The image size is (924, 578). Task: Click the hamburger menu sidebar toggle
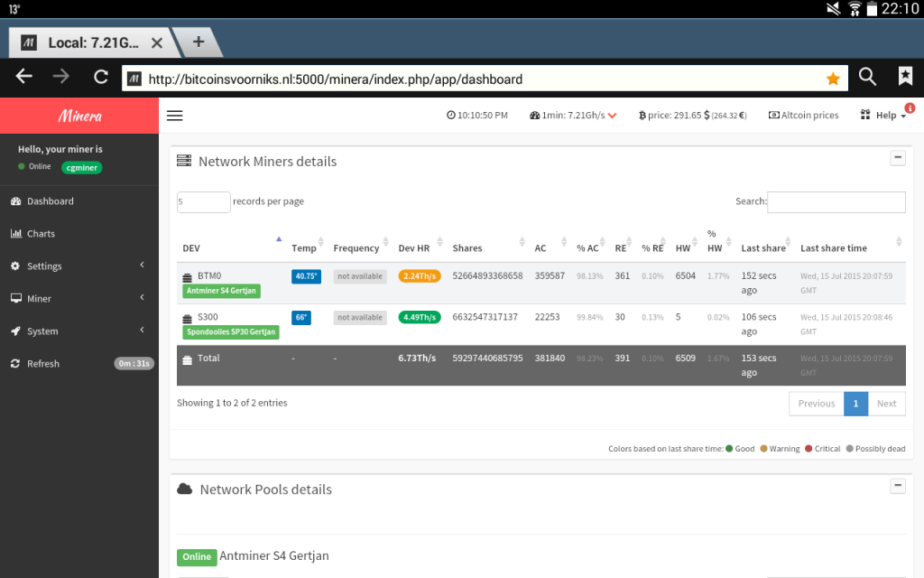pyautogui.click(x=175, y=116)
